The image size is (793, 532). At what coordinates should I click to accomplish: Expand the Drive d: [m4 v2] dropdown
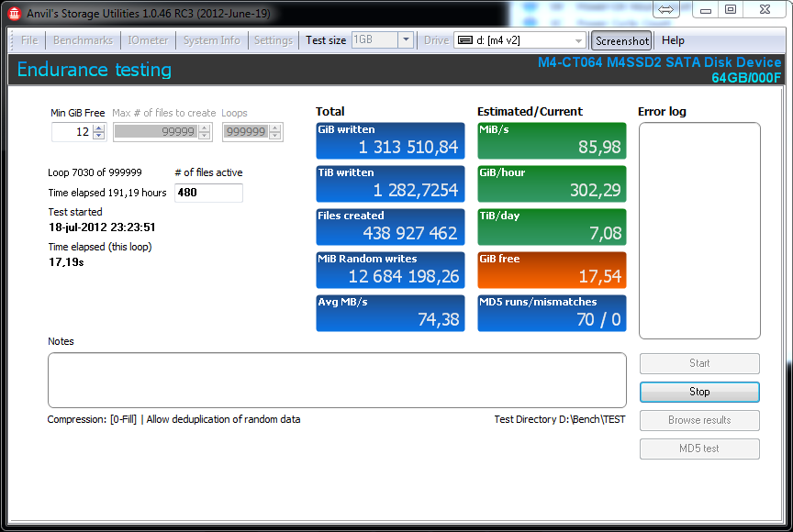[x=578, y=40]
